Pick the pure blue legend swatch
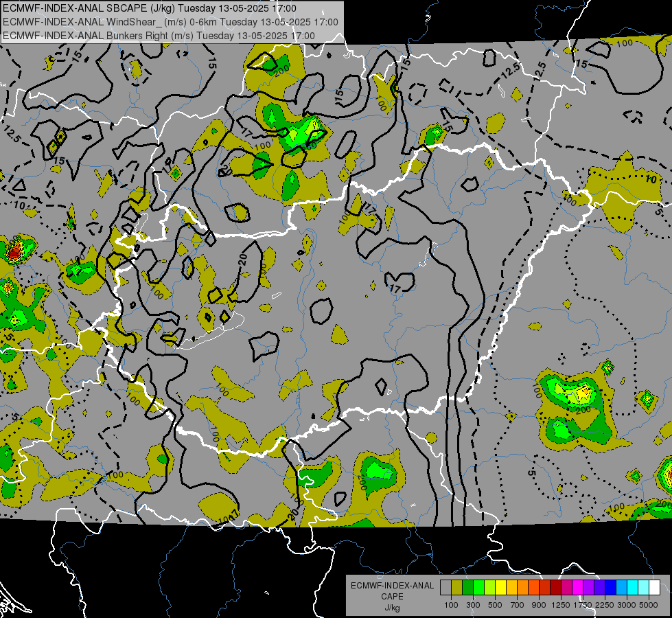672x618 pixels. (x=611, y=588)
